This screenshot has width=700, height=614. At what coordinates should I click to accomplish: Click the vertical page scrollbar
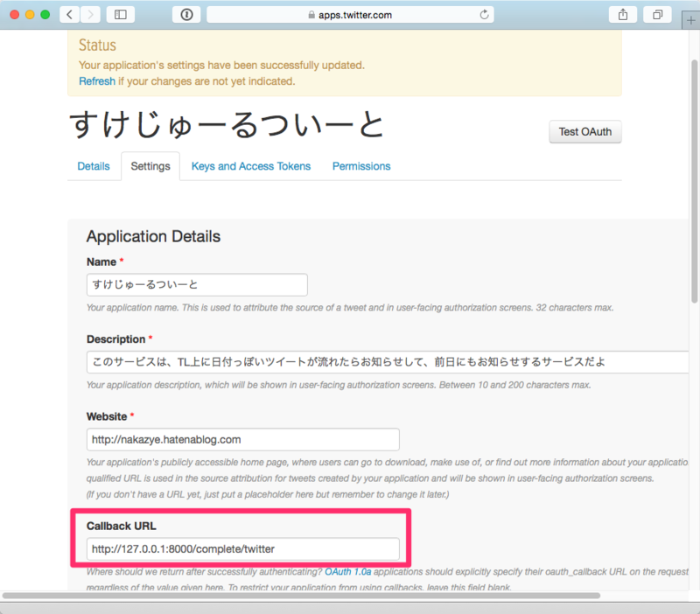(694, 182)
